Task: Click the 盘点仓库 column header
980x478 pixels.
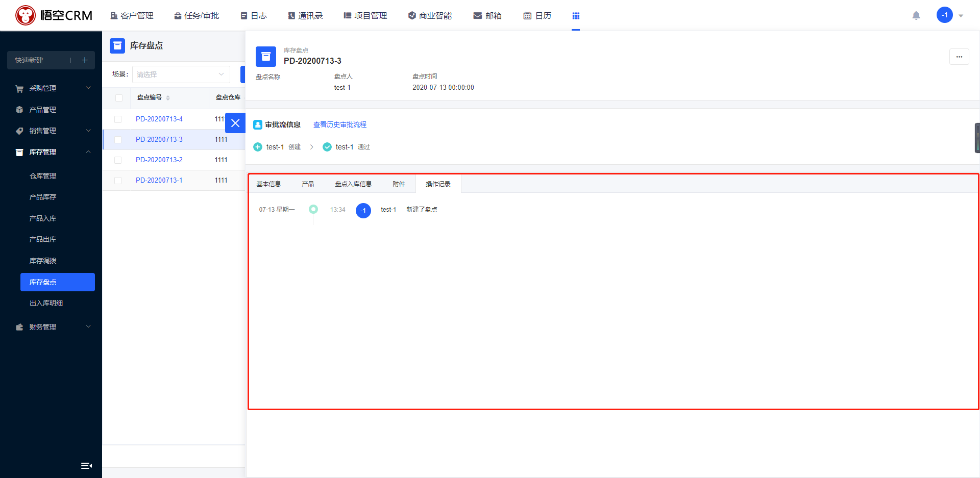Action: point(228,97)
